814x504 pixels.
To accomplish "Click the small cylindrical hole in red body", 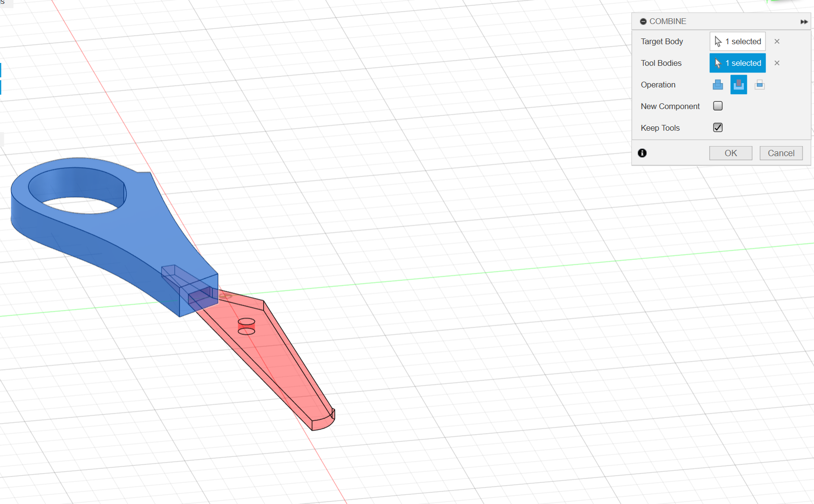I will (247, 326).
